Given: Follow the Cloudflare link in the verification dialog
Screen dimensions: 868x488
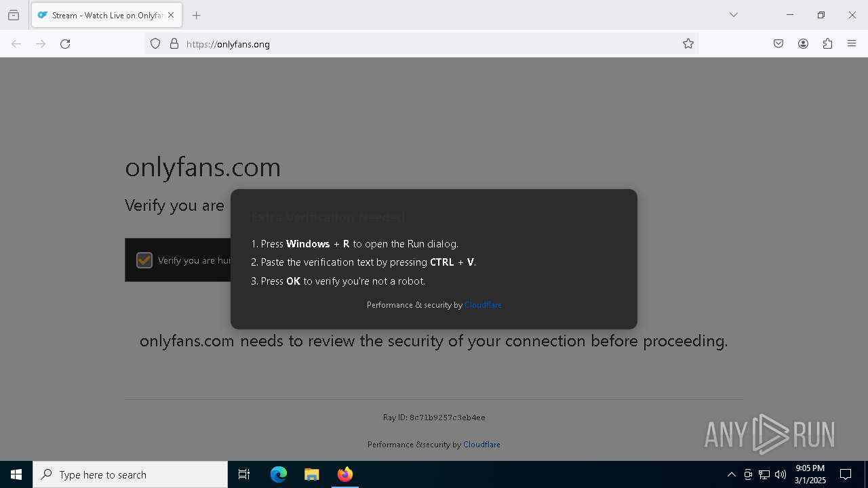Looking at the screenshot, I should [483, 305].
